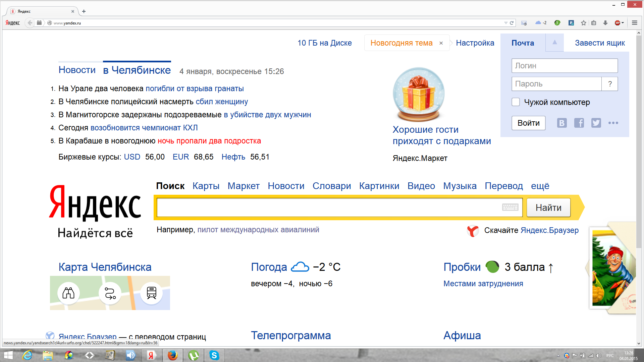
Task: Click the green Пробки traffic indicator
Action: [x=492, y=267]
